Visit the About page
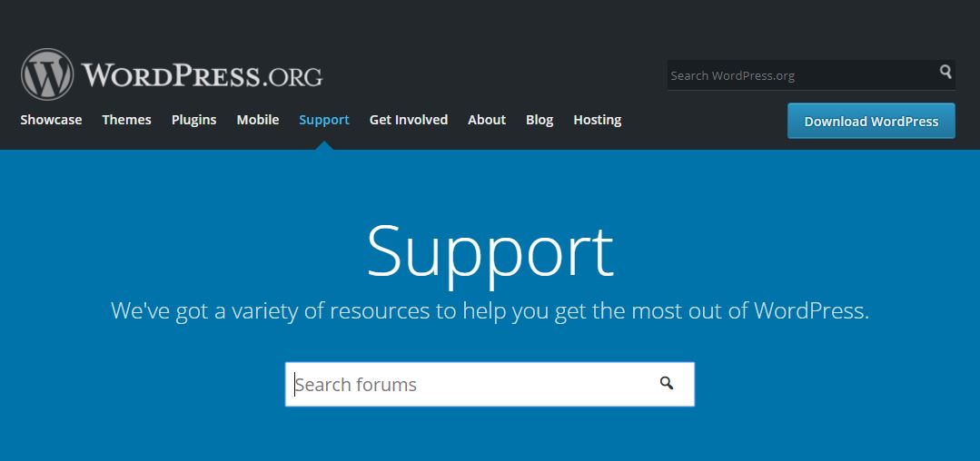This screenshot has width=980, height=461. [x=487, y=120]
